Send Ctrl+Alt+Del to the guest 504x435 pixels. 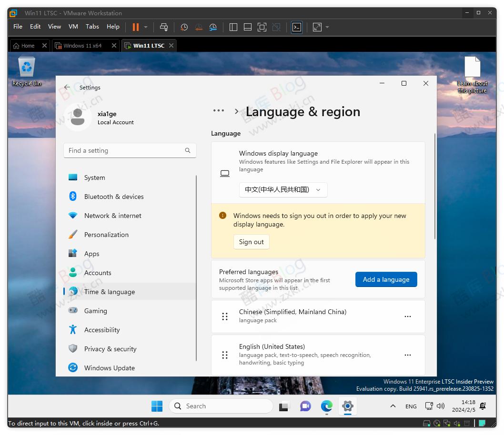(164, 27)
